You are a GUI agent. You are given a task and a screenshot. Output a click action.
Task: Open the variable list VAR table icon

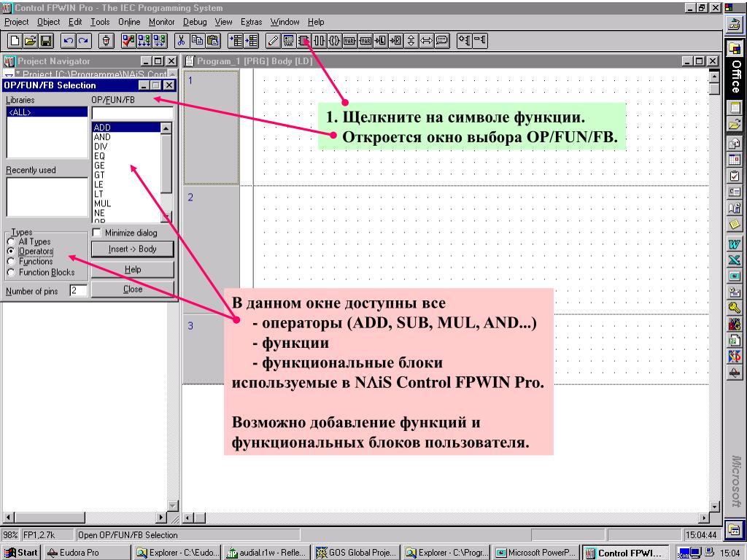tap(288, 41)
